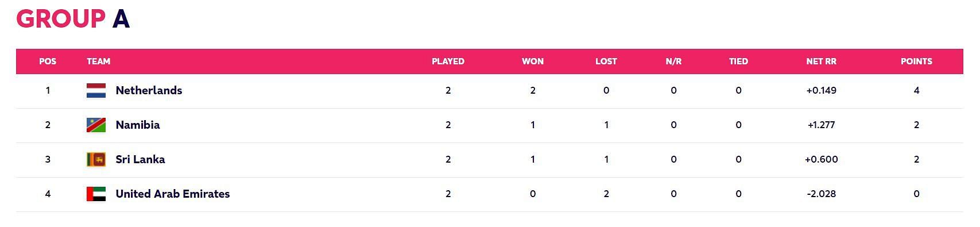
Task: Open the Netherlands team name link
Action: click(149, 90)
